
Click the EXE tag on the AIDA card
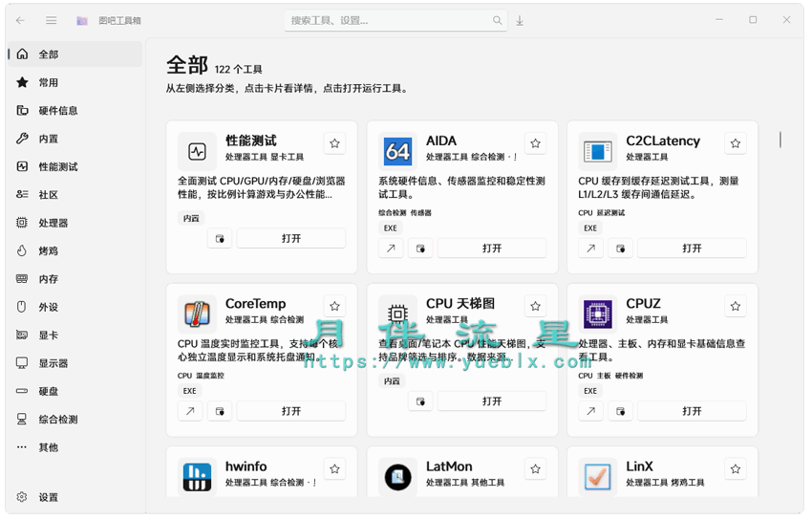coord(391,227)
